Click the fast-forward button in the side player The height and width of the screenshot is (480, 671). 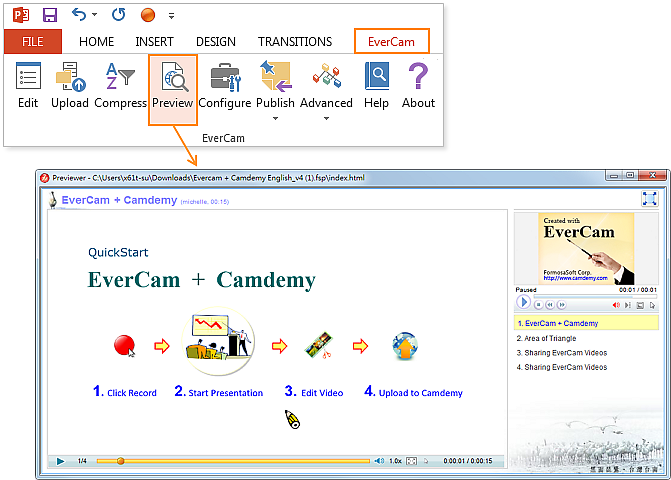coord(561,305)
